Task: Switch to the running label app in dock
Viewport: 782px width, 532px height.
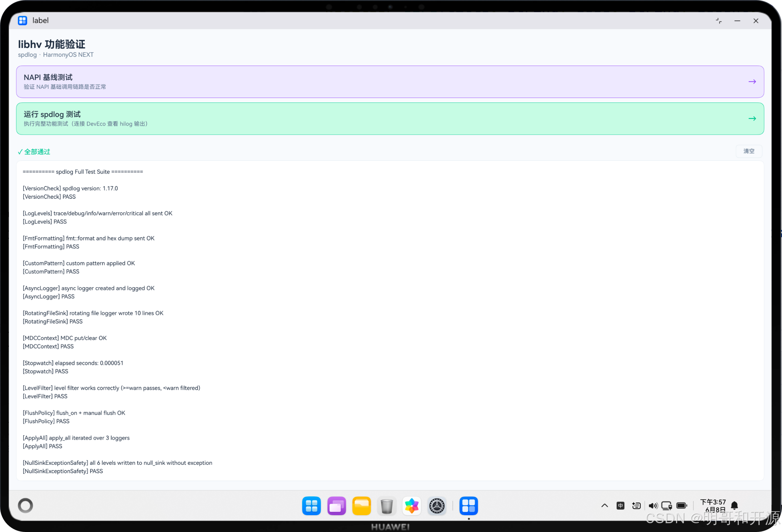Action: click(x=469, y=506)
